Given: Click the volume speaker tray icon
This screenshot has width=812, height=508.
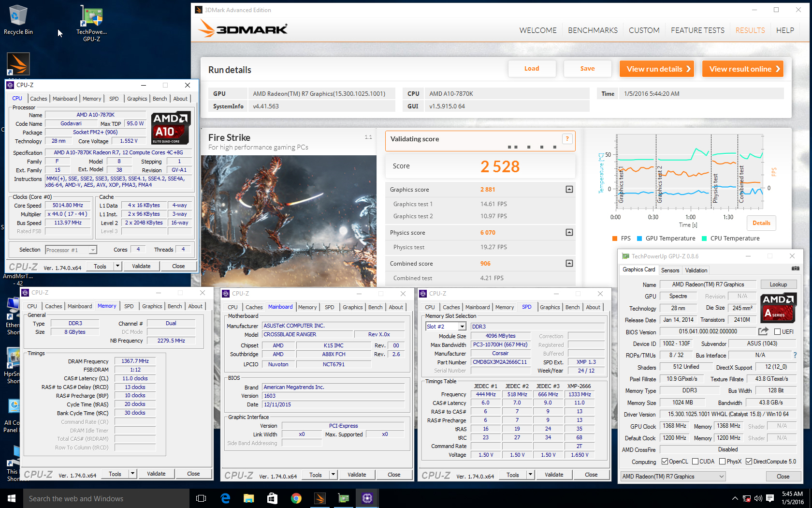Looking at the screenshot, I should coord(758,498).
